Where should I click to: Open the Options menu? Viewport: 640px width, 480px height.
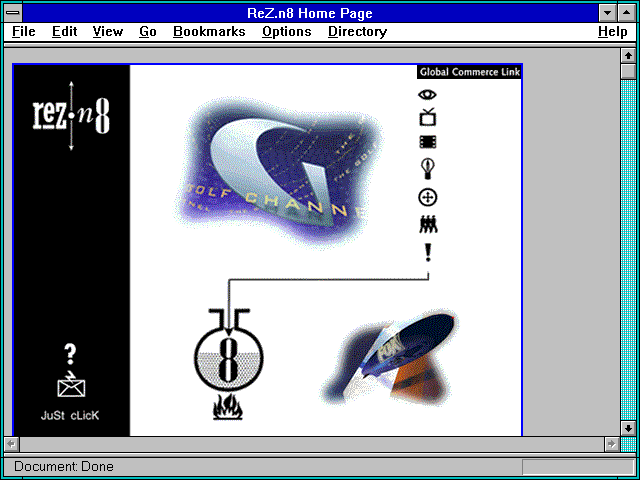[x=287, y=32]
